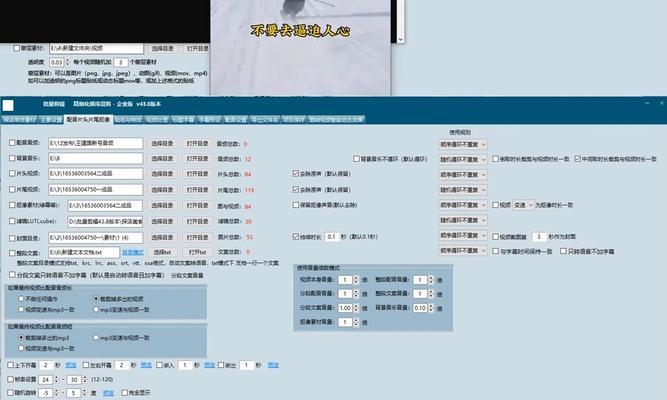Toggle 分段文案只转语音不加字幕 checkbox
Screen dimensions: 667x400
point(12,275)
